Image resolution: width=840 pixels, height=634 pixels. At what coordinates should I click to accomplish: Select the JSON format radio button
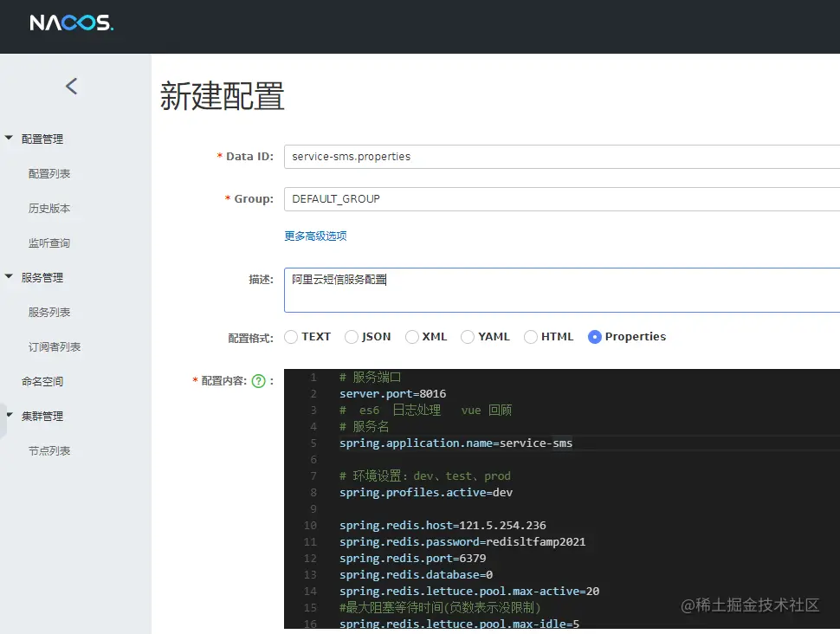[352, 337]
